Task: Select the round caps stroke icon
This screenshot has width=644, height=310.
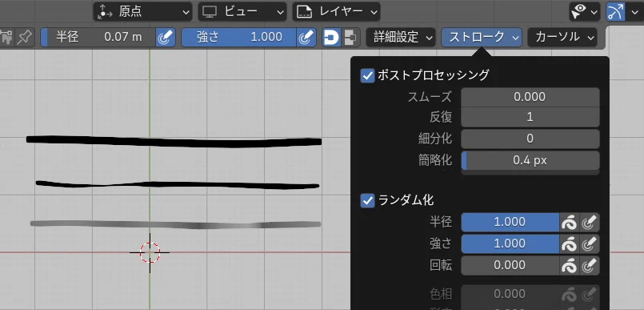Action: 331,38
